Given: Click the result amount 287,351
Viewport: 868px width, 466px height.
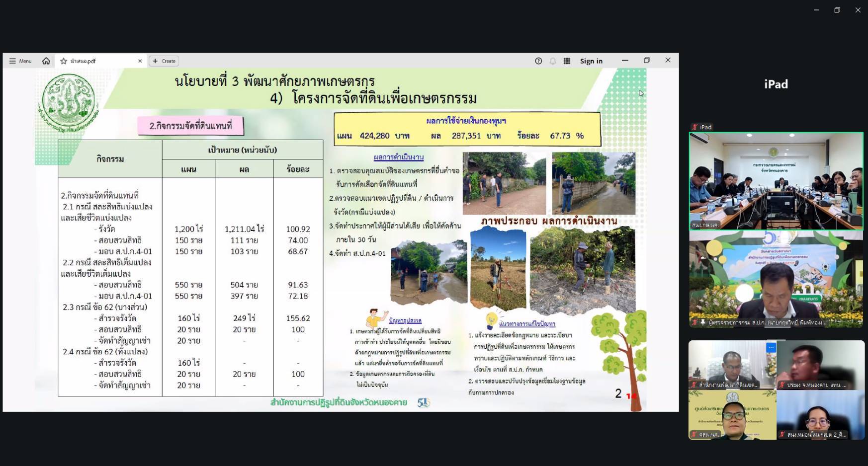Looking at the screenshot, I should pos(466,136).
